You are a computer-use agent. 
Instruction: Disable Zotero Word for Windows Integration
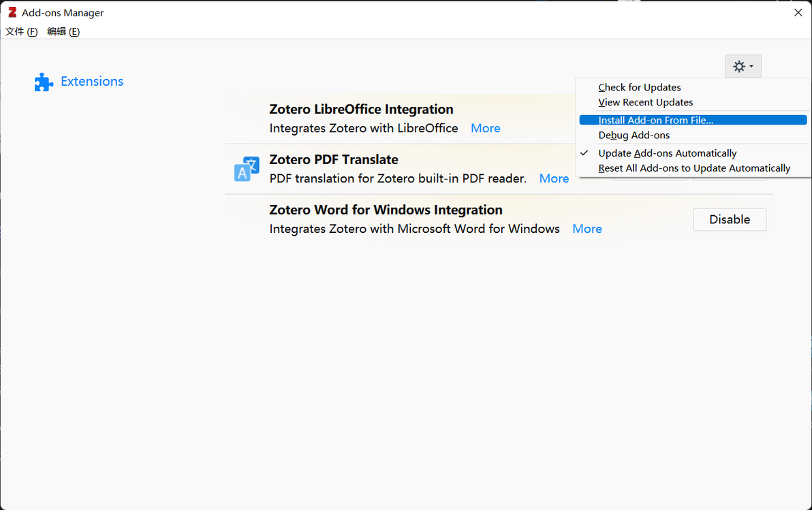pos(729,219)
